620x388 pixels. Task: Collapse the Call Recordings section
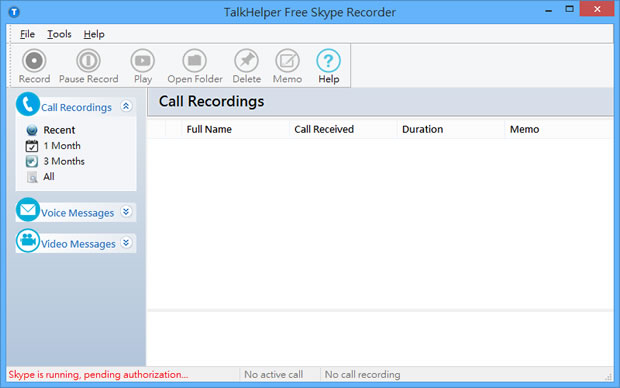[x=126, y=106]
